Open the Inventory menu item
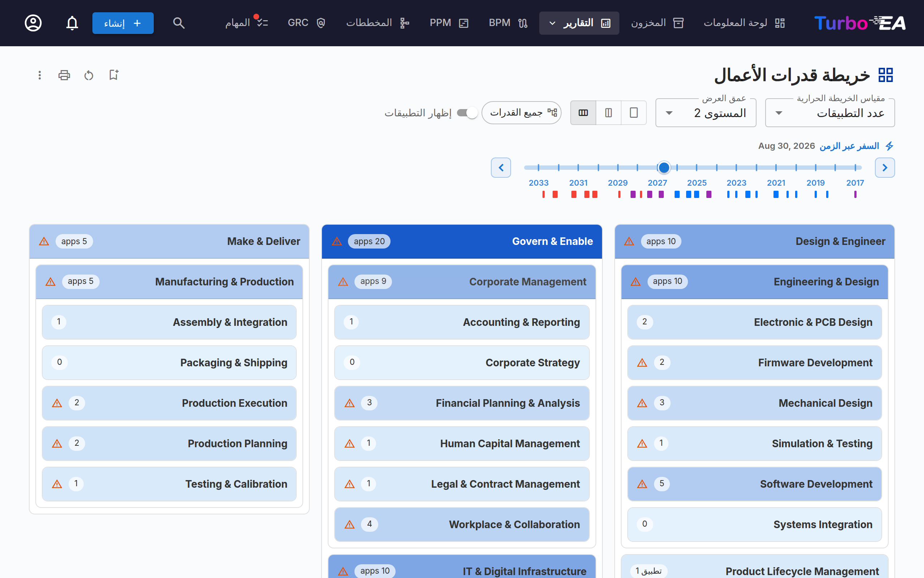The image size is (924, 578). click(x=657, y=23)
